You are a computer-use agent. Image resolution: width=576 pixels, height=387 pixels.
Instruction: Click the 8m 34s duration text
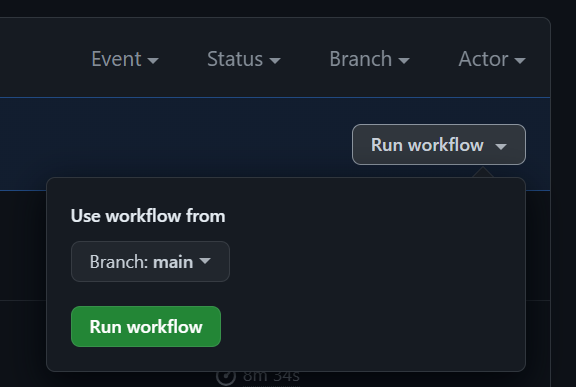pos(271,377)
